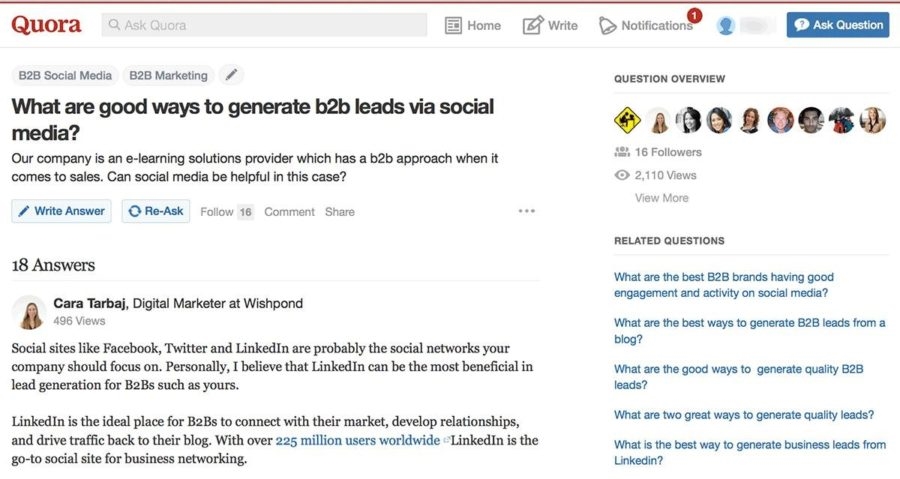Click the Home feed icon
Image resolution: width=900 pixels, height=479 pixels.
click(x=454, y=25)
